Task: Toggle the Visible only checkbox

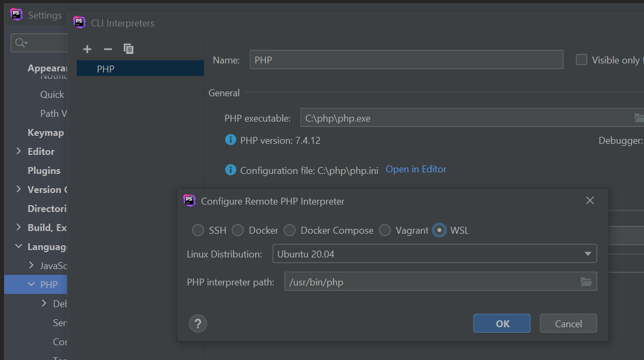Action: pos(582,60)
